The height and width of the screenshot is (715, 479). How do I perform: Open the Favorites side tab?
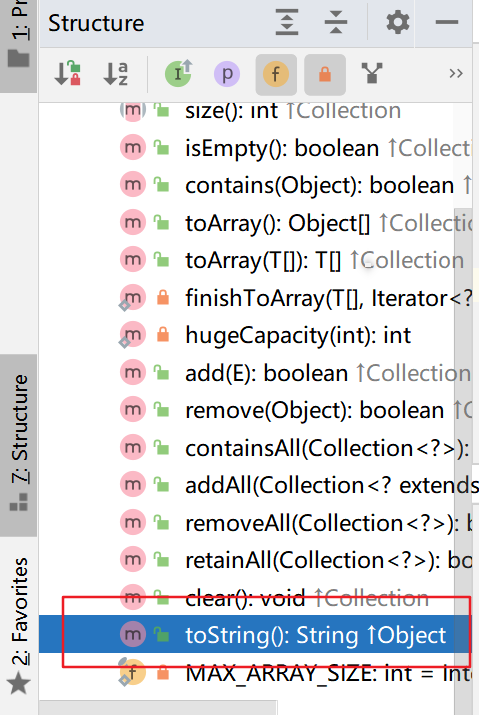click(19, 626)
